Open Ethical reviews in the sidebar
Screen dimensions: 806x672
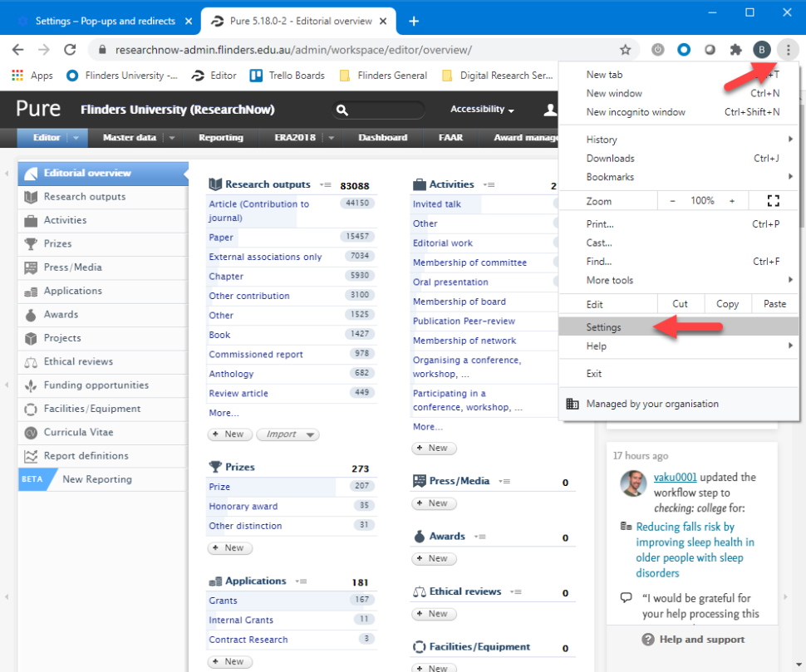point(103,361)
